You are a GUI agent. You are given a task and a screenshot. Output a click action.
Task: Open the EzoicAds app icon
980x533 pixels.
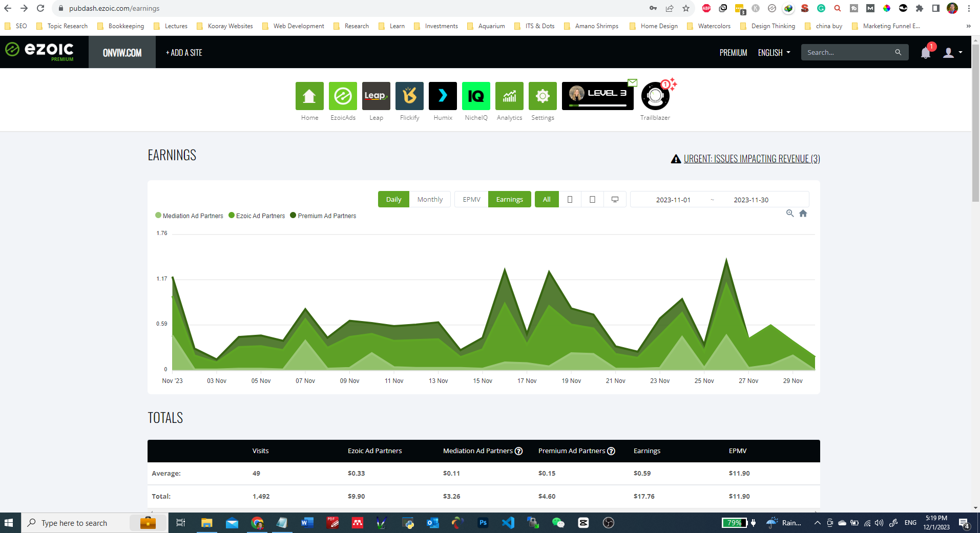343,96
